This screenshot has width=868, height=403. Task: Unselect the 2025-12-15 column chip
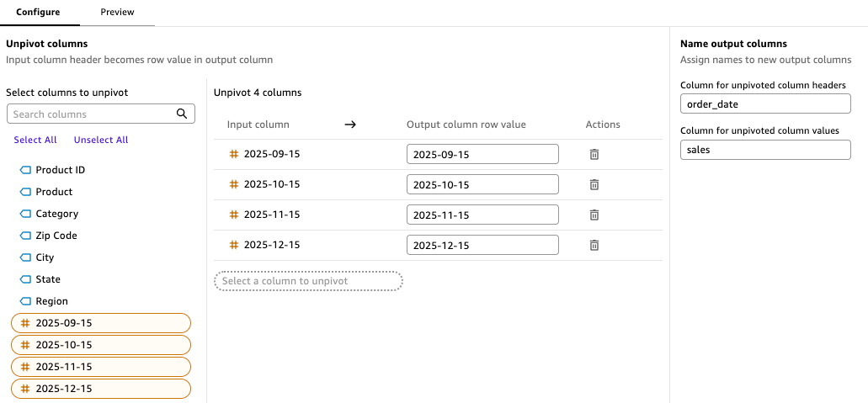(101, 389)
